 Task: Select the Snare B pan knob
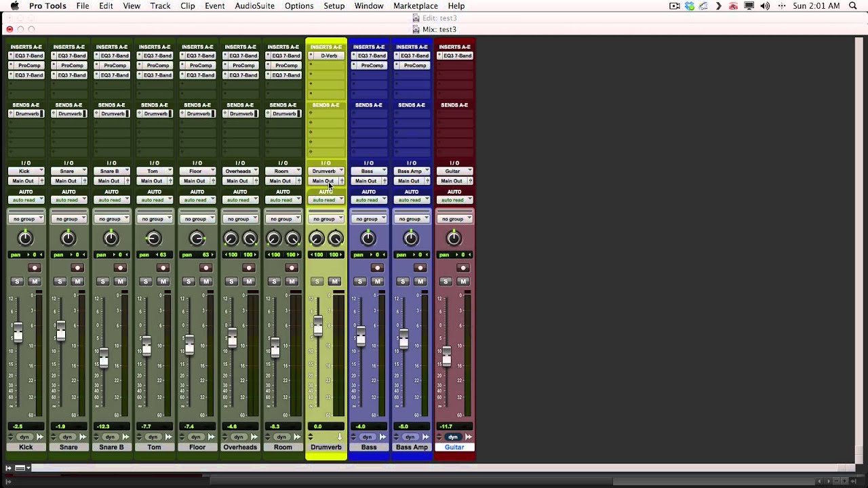click(111, 238)
